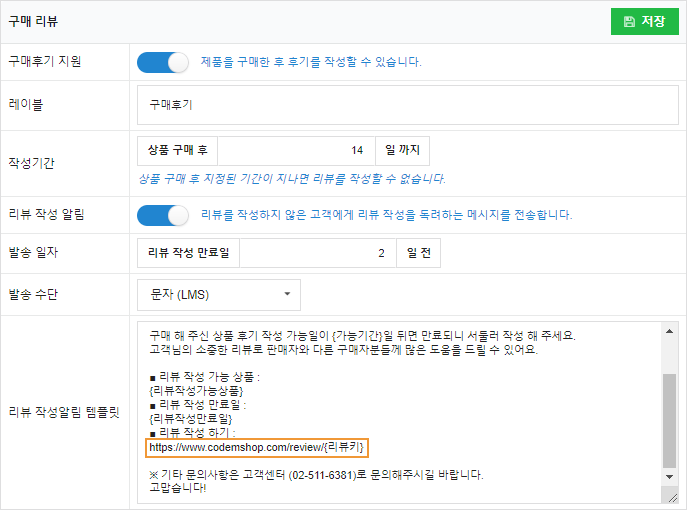Screen dimensions: 687x510
Task: Click the 상품 구매 후 prefix label
Action: [x=177, y=150]
